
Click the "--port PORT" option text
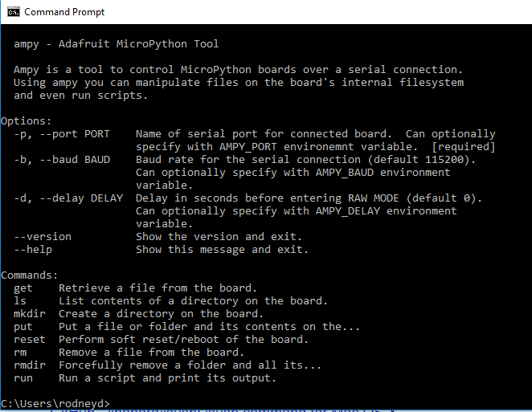[74, 133]
